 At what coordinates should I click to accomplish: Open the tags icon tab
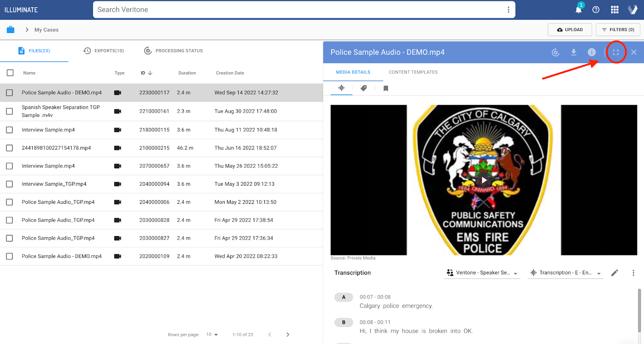(363, 88)
